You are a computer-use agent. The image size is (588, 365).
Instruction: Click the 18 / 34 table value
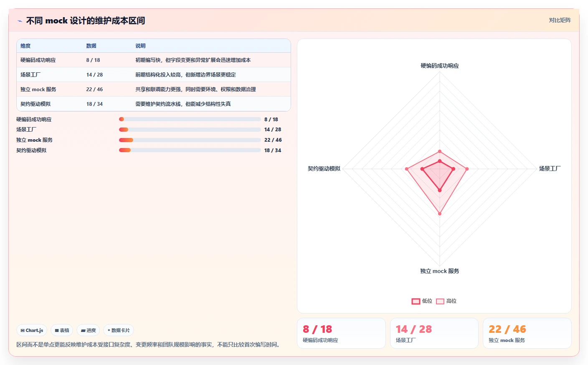point(94,104)
